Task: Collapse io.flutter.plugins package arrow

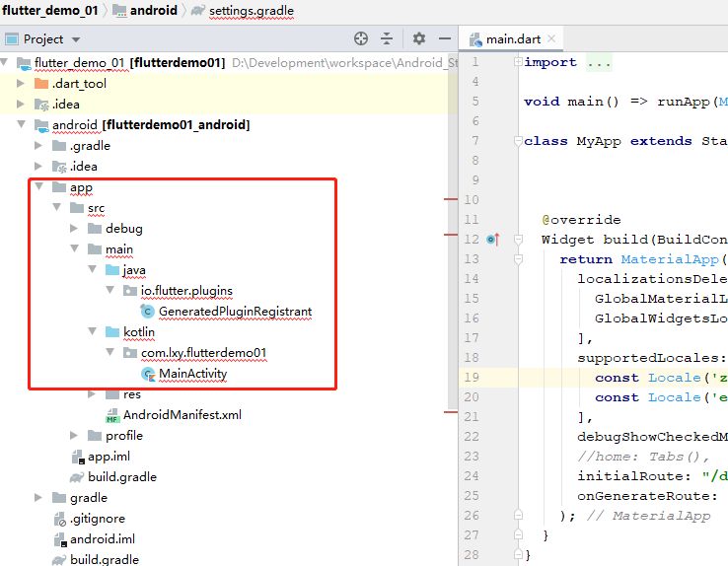Action: tap(110, 290)
